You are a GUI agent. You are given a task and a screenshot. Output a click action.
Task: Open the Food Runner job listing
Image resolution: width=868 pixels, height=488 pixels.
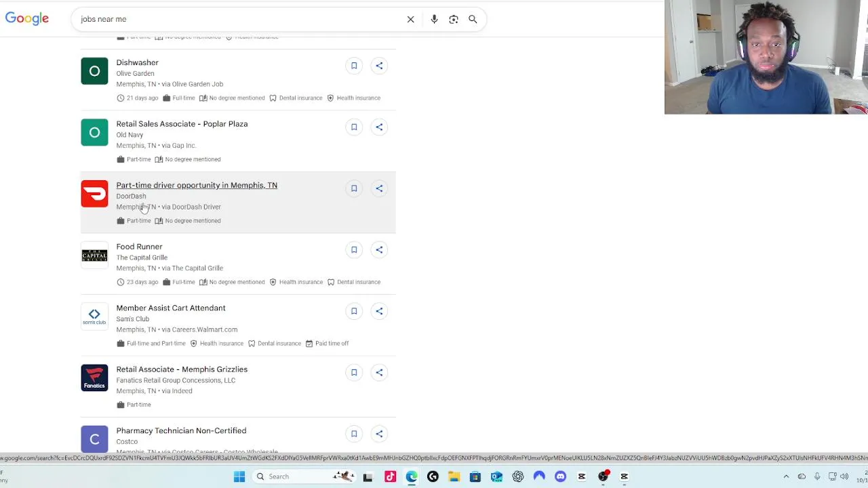click(x=139, y=247)
